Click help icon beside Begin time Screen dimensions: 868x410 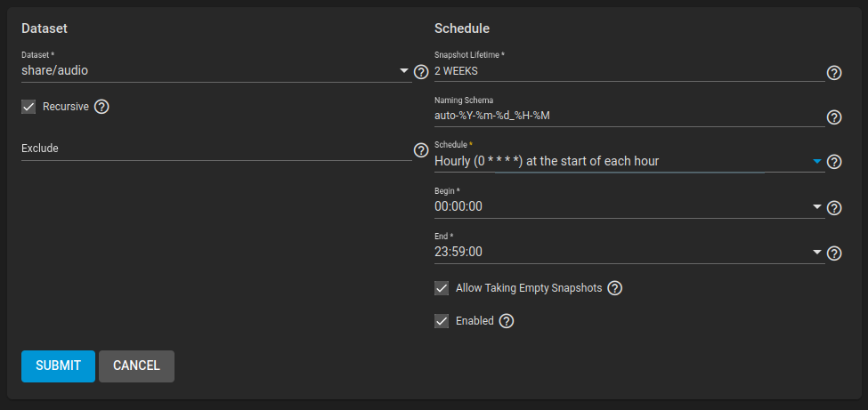(x=834, y=208)
